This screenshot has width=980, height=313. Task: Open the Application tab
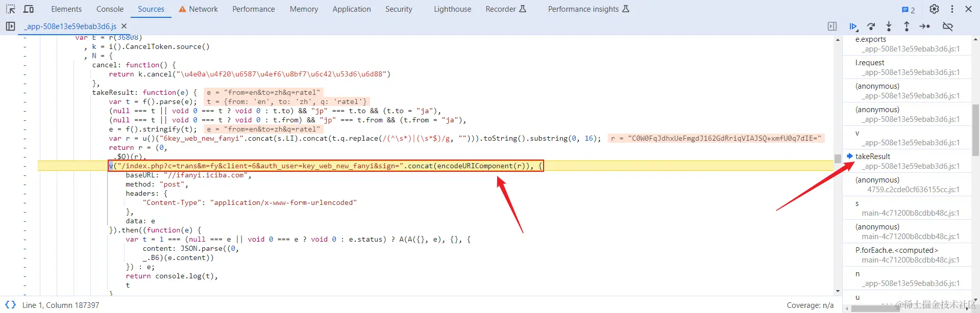pyautogui.click(x=352, y=9)
